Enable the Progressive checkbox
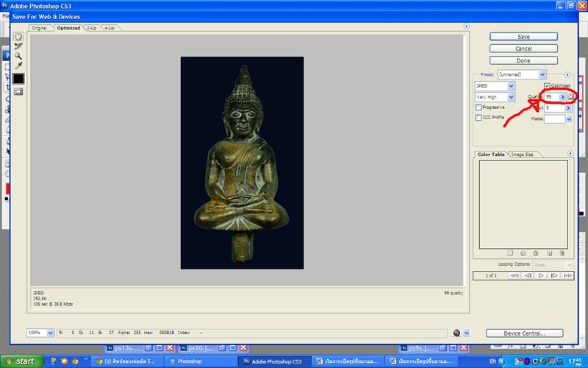The width and height of the screenshot is (588, 368). point(479,107)
